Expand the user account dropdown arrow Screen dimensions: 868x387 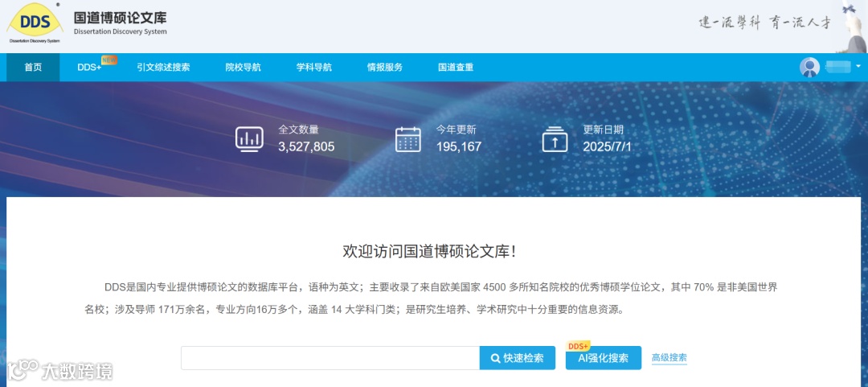[858, 67]
